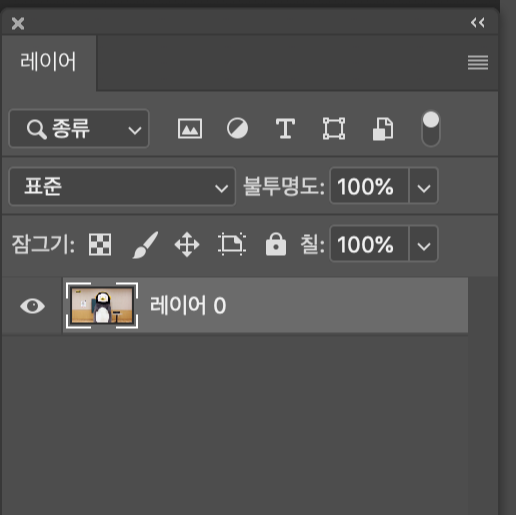Click the 불투명도 label
The height and width of the screenshot is (515, 516).
tap(284, 186)
